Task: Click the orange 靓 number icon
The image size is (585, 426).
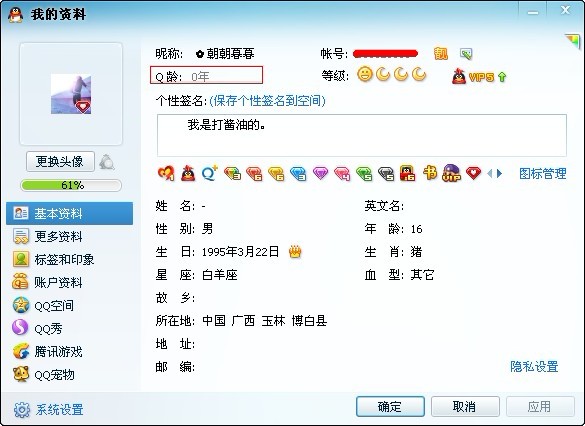Action: pyautogui.click(x=441, y=54)
